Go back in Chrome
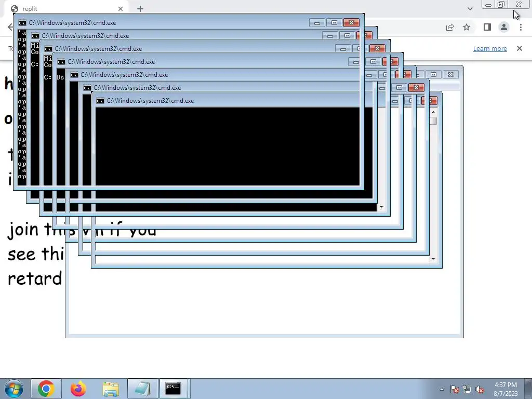Viewport: 532px width, 399px height. [x=10, y=27]
